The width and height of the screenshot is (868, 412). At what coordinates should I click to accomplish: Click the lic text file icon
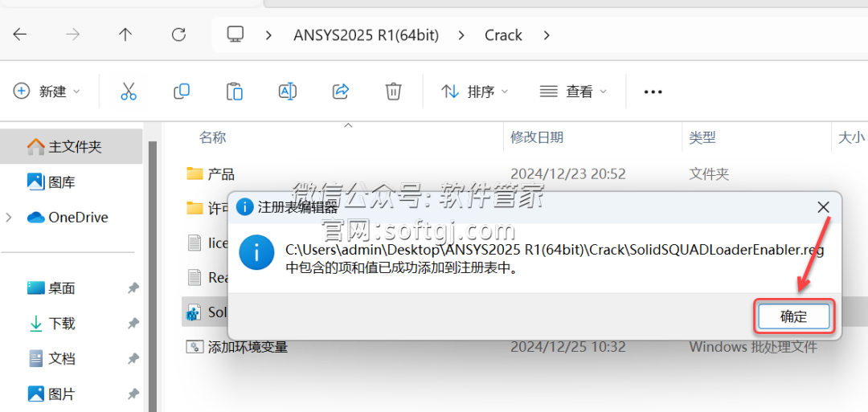click(x=194, y=243)
